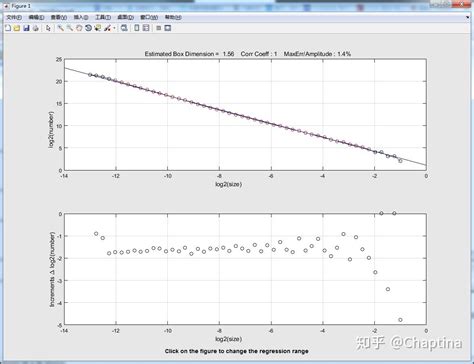The width and height of the screenshot is (474, 364).
Task: Expand the brush color dropdown arrow
Action: point(114,29)
